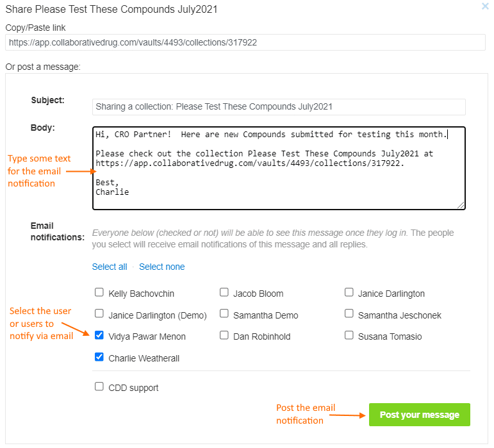Click the Select all link
Image resolution: width=494 pixels, height=448 pixels.
click(x=110, y=267)
